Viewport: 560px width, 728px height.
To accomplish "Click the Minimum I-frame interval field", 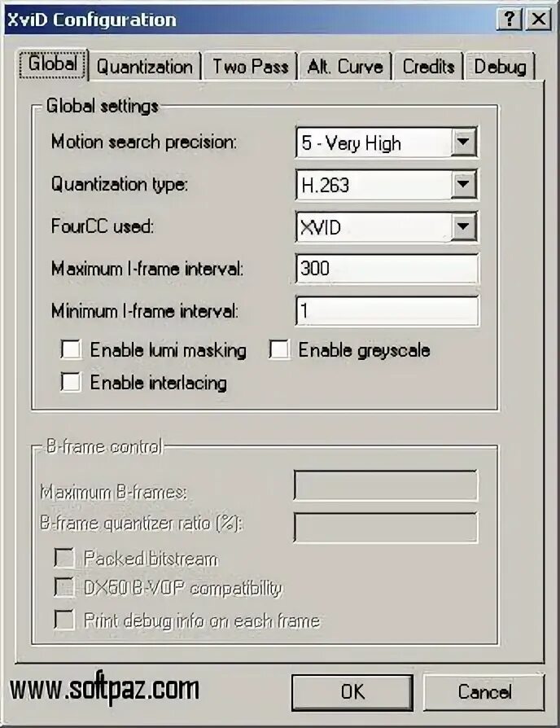I will [x=387, y=310].
